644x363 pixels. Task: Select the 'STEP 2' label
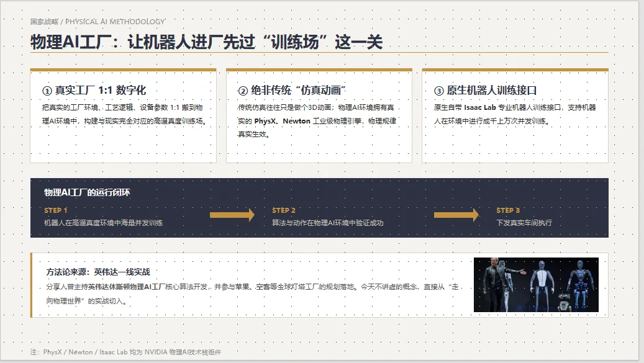coord(283,210)
